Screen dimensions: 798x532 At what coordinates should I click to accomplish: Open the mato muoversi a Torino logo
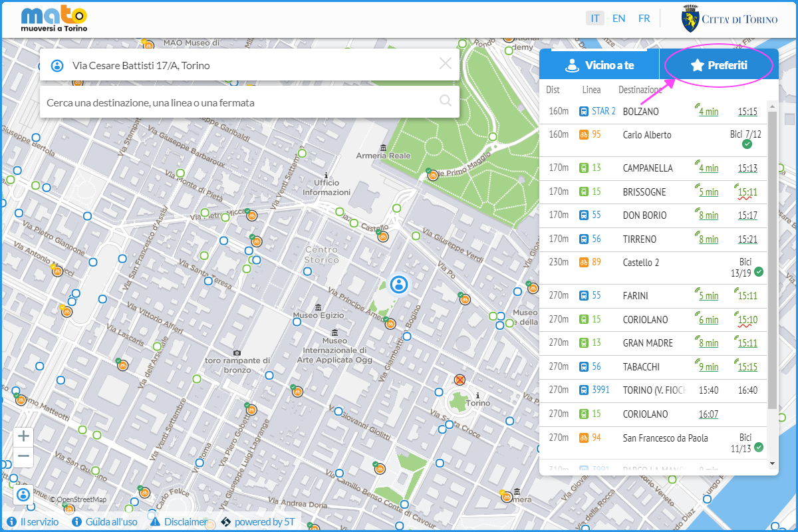tap(54, 19)
